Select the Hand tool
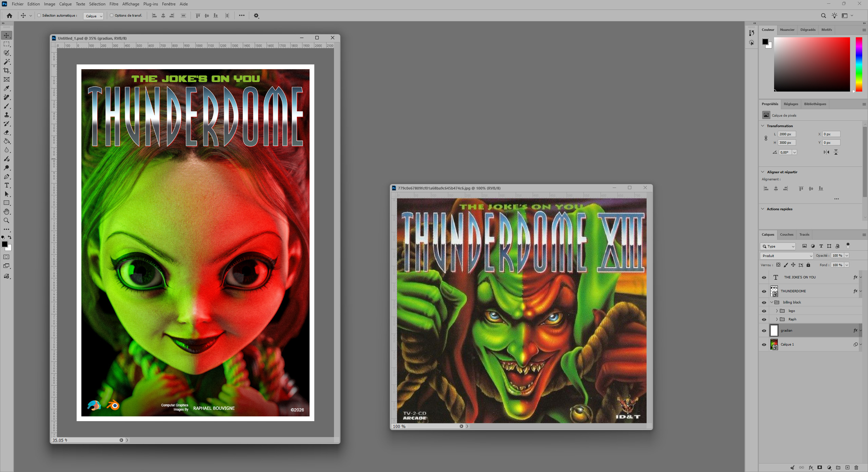868x472 pixels. pos(6,212)
